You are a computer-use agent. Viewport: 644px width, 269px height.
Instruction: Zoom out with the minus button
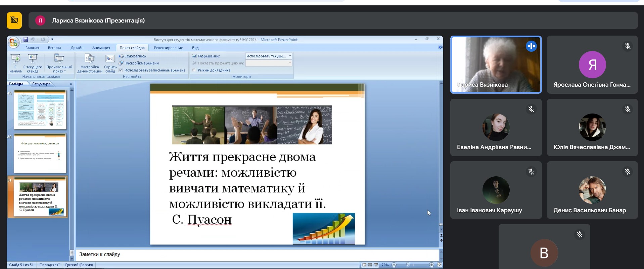tap(394, 265)
